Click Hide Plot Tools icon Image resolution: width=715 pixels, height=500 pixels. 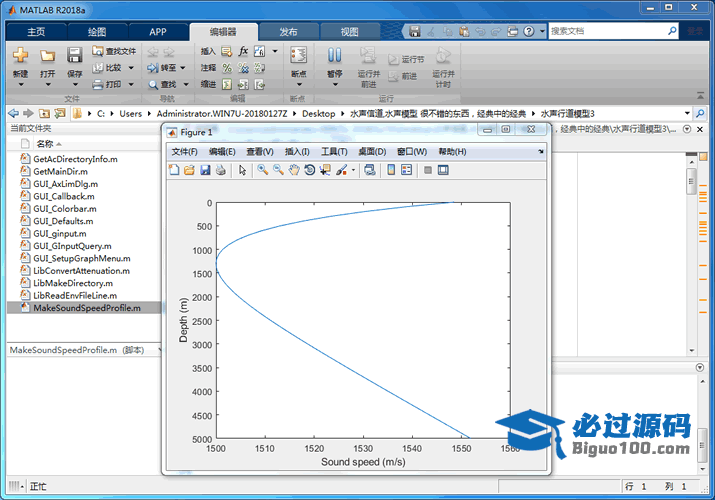click(x=428, y=170)
